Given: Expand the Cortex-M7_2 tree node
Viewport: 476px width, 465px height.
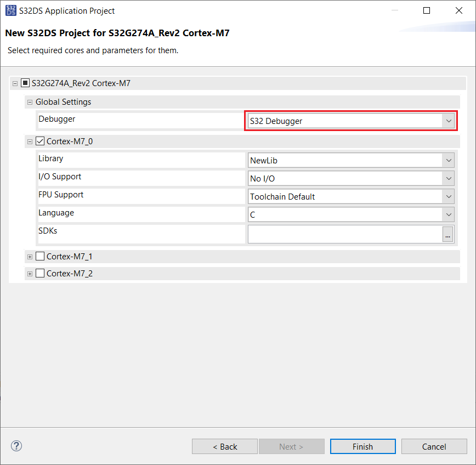Looking at the screenshot, I should click(x=30, y=274).
